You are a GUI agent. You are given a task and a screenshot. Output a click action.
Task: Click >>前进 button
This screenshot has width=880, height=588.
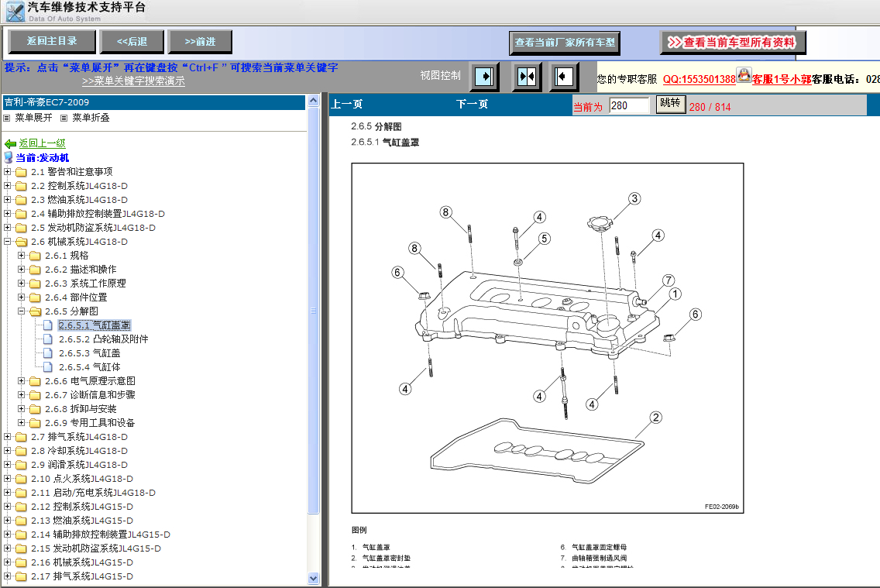201,42
